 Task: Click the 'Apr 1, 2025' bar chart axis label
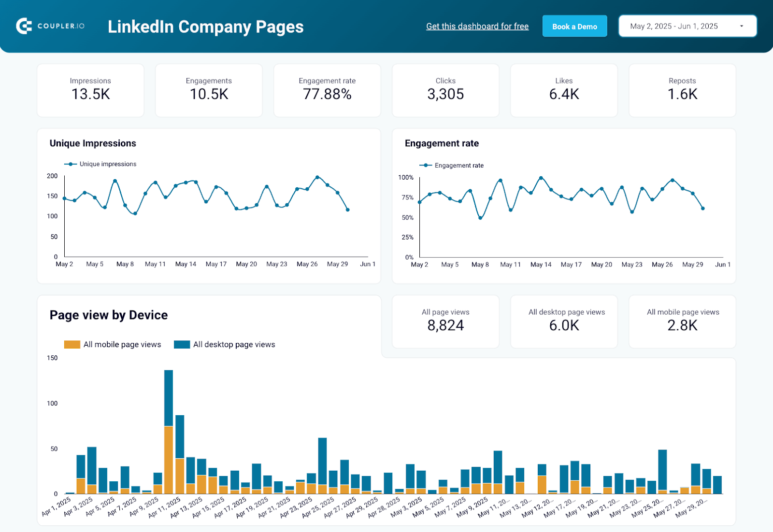tap(56, 507)
